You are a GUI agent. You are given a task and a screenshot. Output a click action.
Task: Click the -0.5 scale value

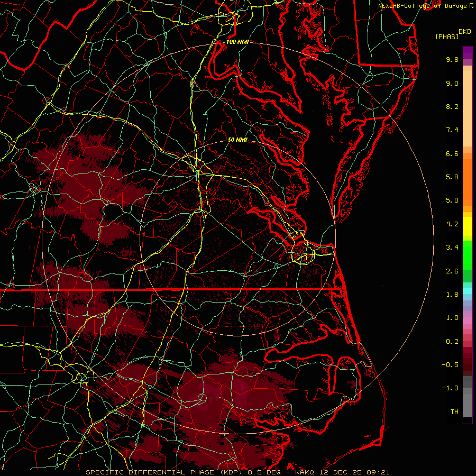pyautogui.click(x=450, y=365)
